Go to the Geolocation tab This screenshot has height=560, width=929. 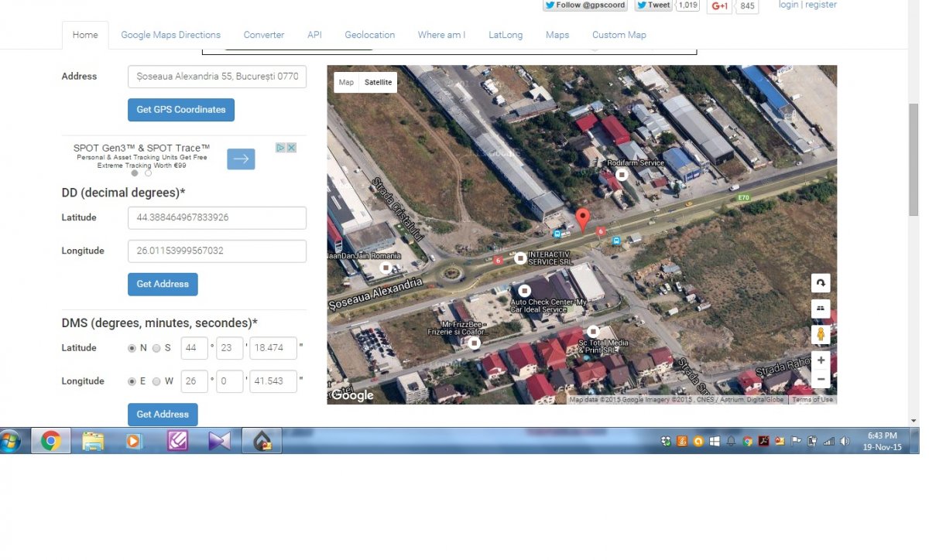tap(369, 35)
